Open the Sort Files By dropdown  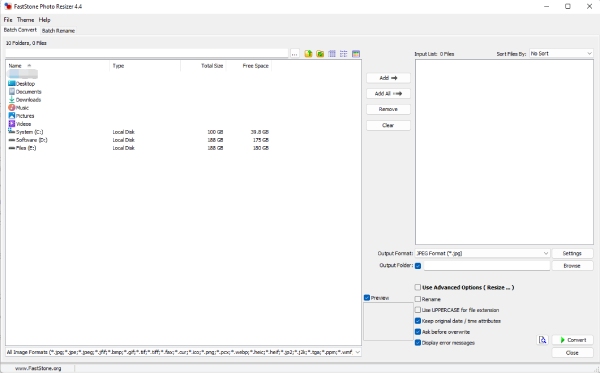[x=561, y=54]
